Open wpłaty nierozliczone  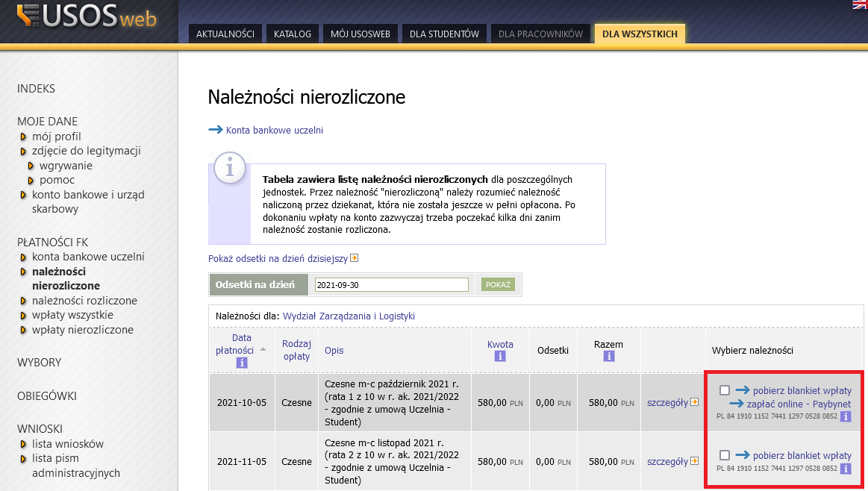click(83, 330)
